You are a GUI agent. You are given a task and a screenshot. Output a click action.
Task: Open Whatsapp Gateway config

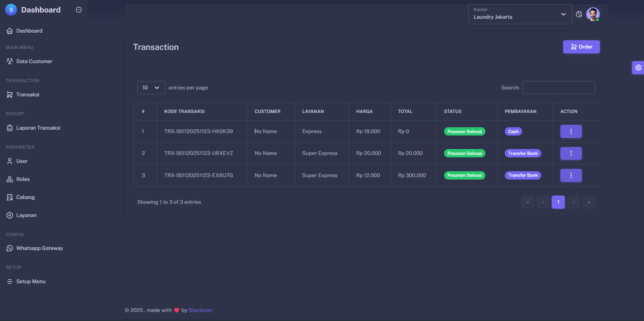[39, 248]
